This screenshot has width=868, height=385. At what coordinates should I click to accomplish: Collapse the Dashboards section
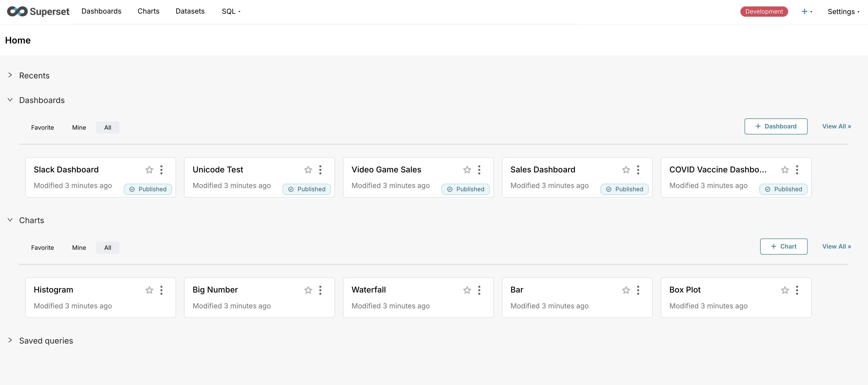(x=10, y=100)
